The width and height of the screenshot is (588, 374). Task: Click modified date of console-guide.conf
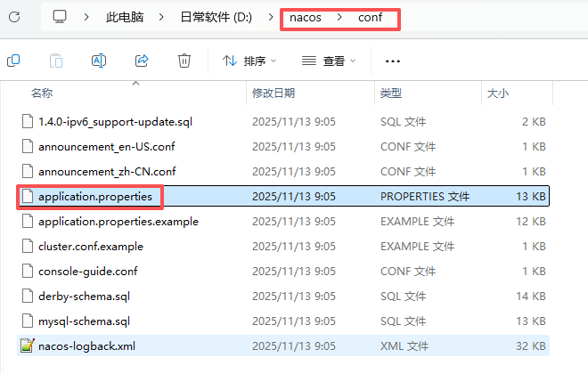(x=294, y=272)
